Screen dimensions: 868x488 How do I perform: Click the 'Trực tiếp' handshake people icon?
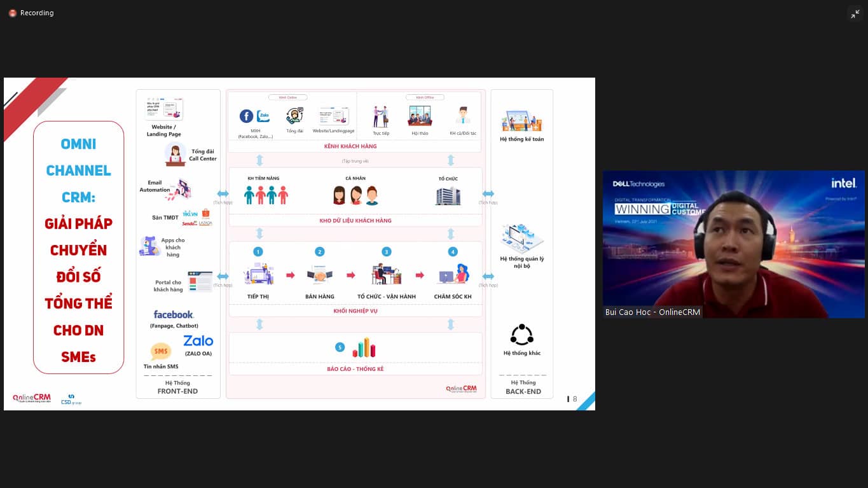[381, 116]
